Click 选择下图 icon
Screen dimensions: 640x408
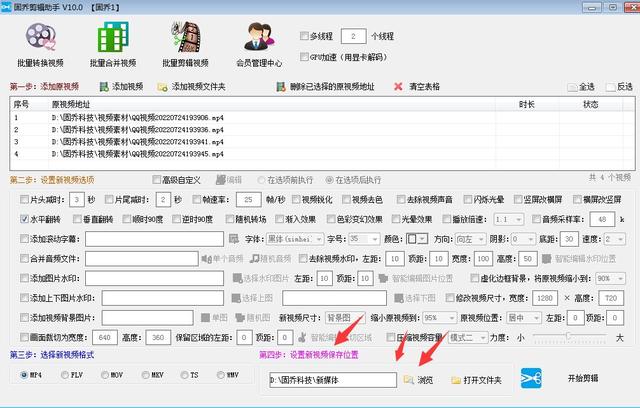[x=399, y=298]
